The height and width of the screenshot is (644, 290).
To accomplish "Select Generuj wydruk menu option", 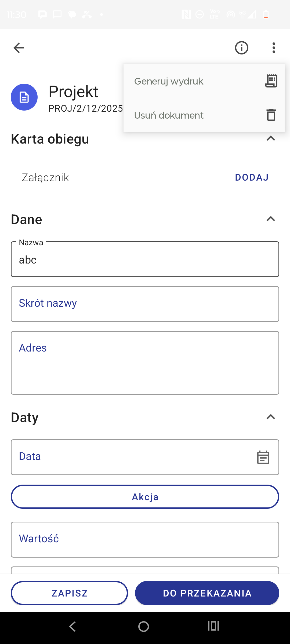I will pos(169,81).
